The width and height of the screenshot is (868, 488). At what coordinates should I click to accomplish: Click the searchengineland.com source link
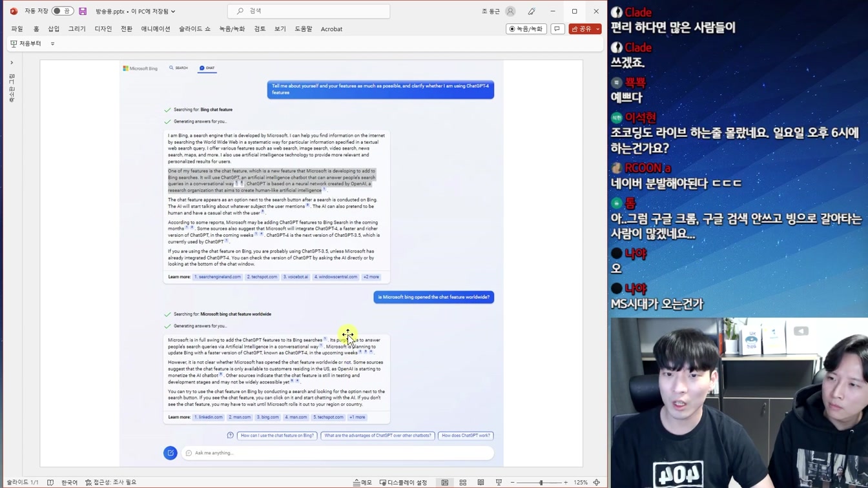coord(218,277)
